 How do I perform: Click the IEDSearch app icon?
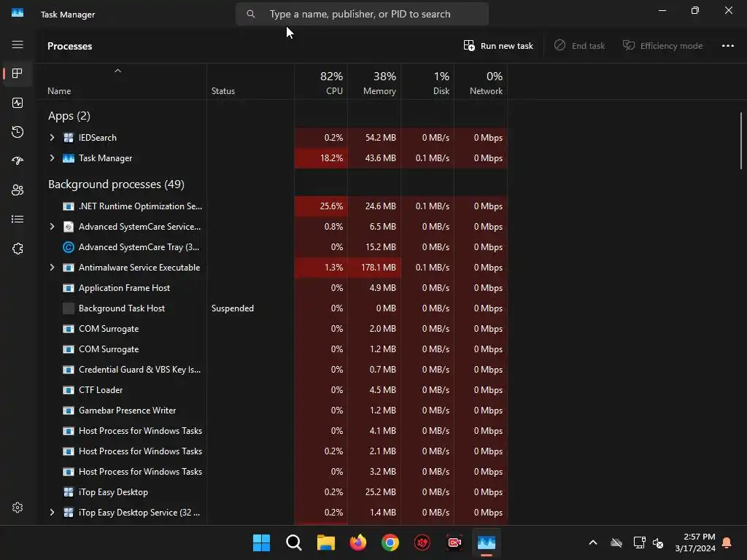coord(69,138)
